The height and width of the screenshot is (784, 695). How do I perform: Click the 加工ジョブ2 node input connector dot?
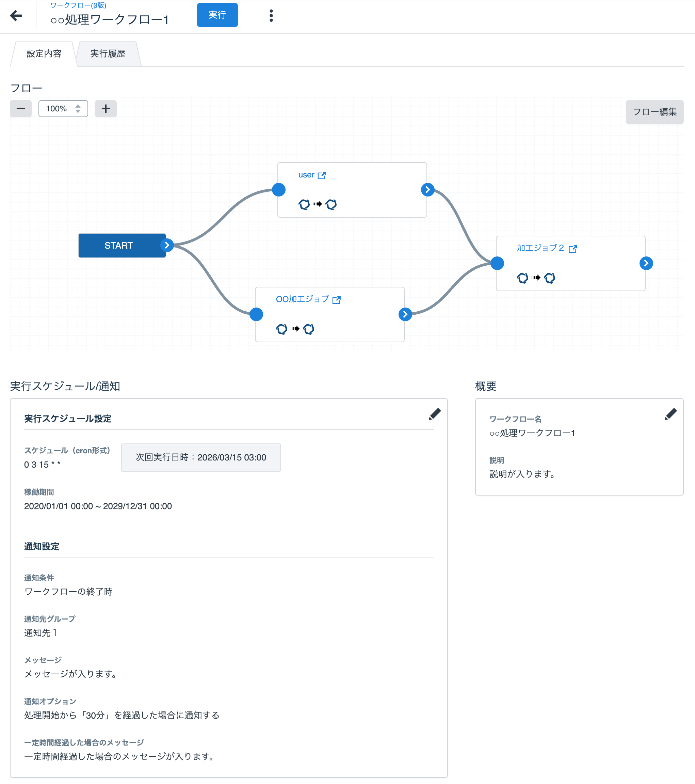pyautogui.click(x=497, y=263)
